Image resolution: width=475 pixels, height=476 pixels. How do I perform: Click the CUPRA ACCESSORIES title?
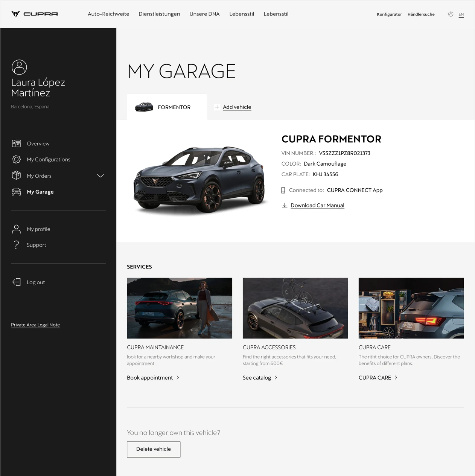pyautogui.click(x=269, y=347)
